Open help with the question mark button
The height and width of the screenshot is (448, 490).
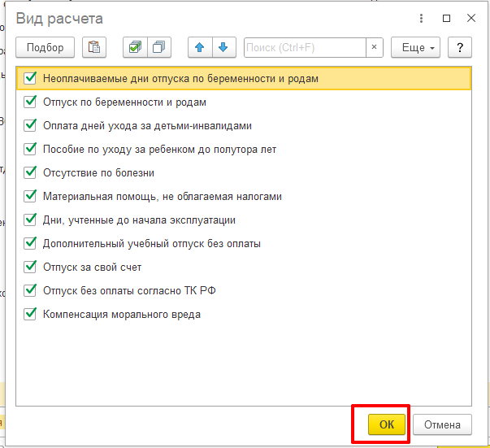[x=460, y=47]
